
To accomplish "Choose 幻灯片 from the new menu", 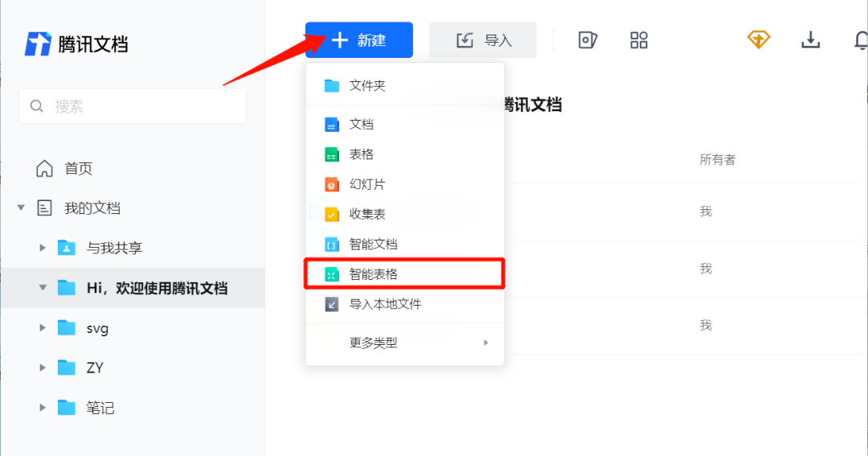I will [404, 184].
